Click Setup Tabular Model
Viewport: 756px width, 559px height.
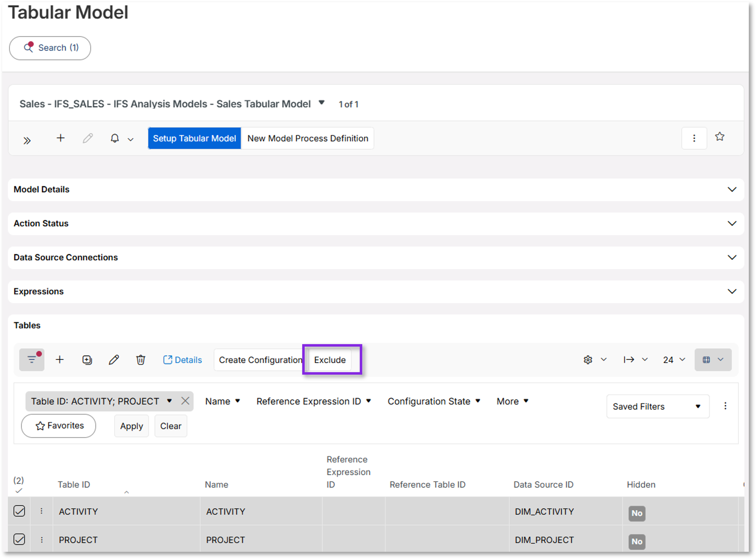[194, 138]
